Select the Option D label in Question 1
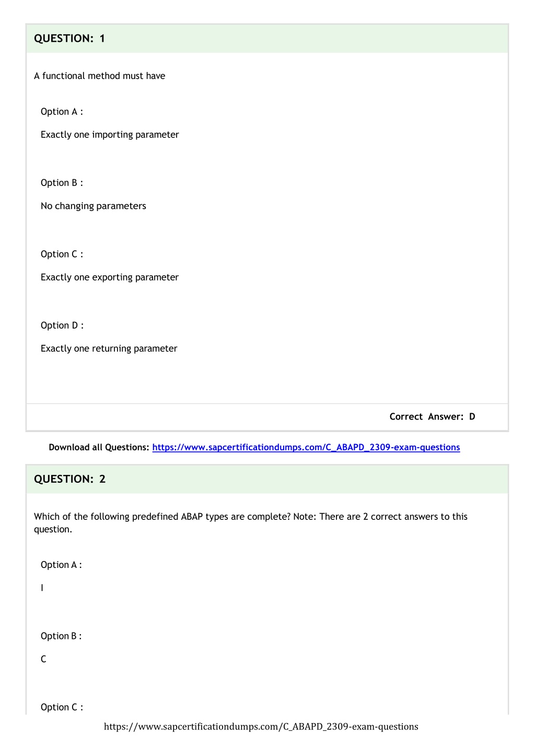The height and width of the screenshot is (756, 535). point(62,325)
